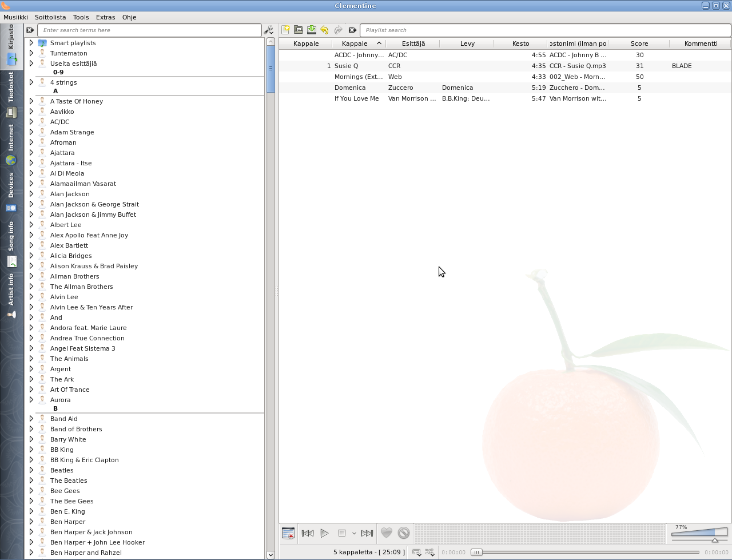Screen dimensions: 732x560
Task: Open library options wrench icon
Action: click(x=269, y=30)
